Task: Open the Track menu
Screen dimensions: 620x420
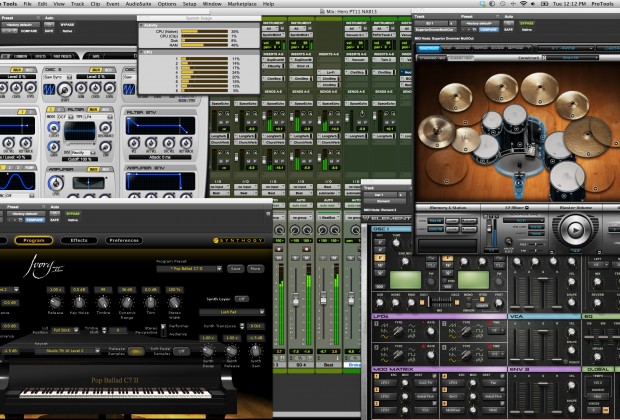Action: click(x=77, y=4)
